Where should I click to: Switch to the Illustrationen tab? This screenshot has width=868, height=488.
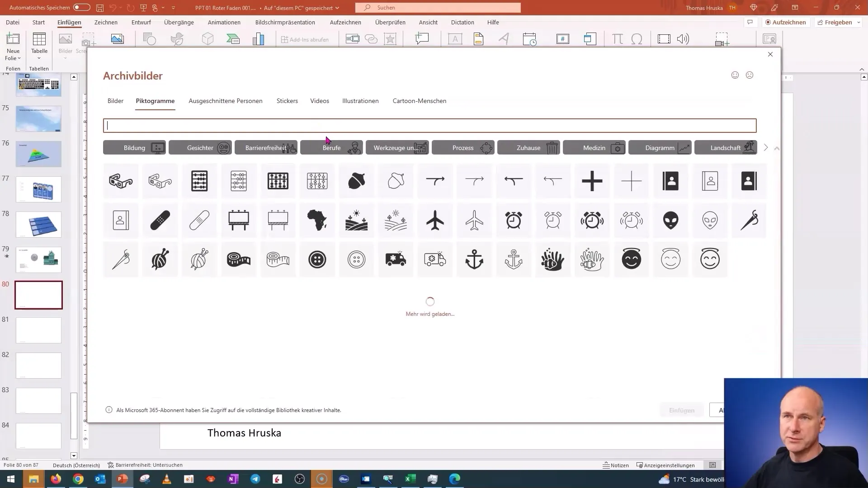click(360, 101)
